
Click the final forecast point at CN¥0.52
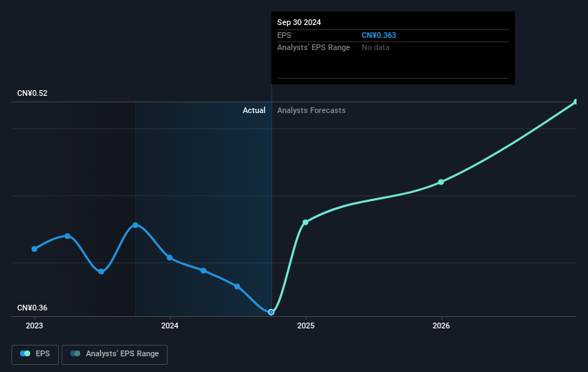(576, 102)
